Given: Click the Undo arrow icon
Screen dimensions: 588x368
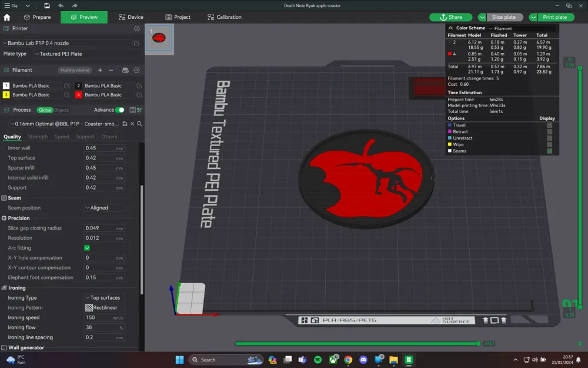Looking at the screenshot, I should pyautogui.click(x=61, y=5).
